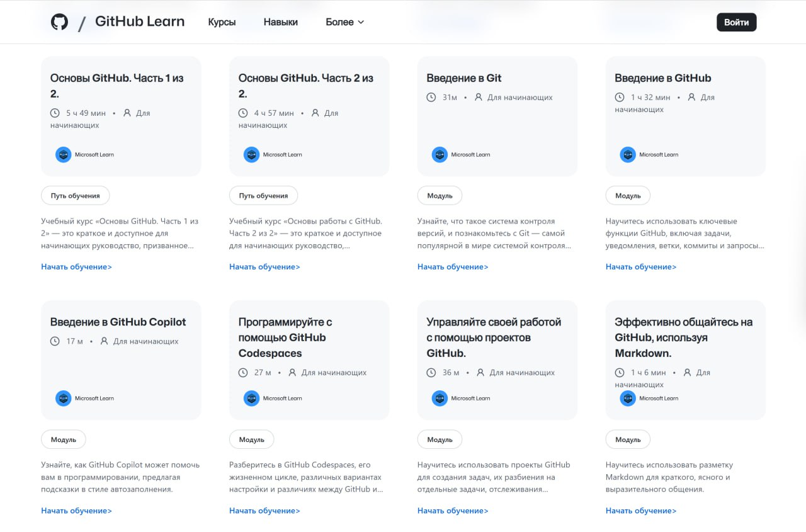
Task: Click Модуль tag under Введение в GitHub
Action: click(628, 196)
